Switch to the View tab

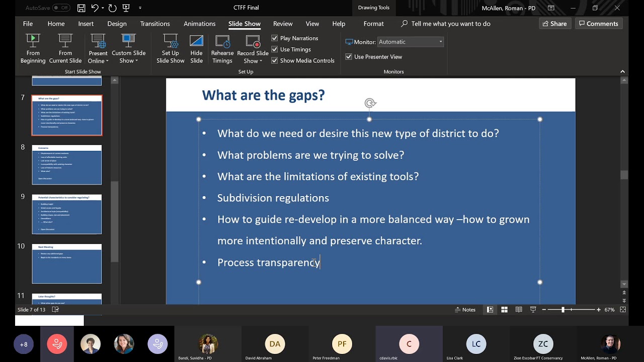tap(312, 24)
